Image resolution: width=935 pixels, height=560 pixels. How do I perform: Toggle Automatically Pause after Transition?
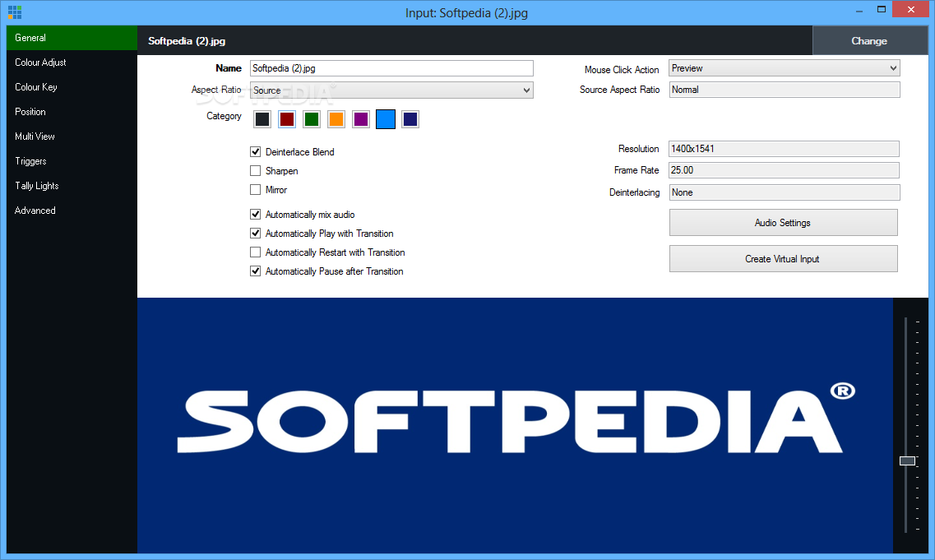coord(255,271)
